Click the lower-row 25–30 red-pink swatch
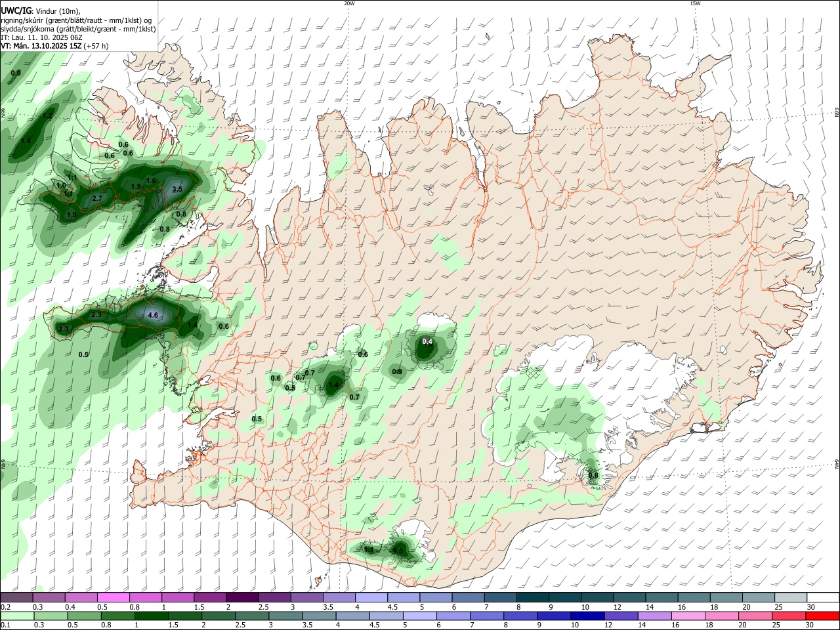Screen dimensions: 840x630 [x=790, y=616]
